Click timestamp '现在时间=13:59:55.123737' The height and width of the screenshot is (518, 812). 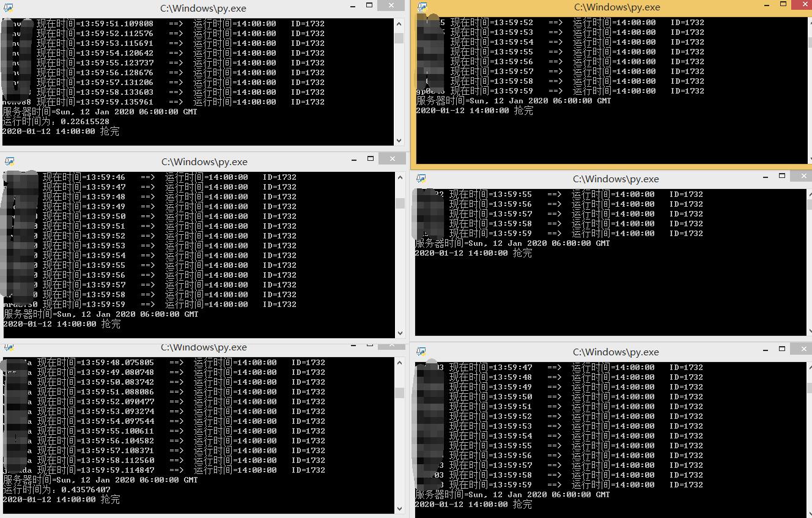(x=95, y=63)
